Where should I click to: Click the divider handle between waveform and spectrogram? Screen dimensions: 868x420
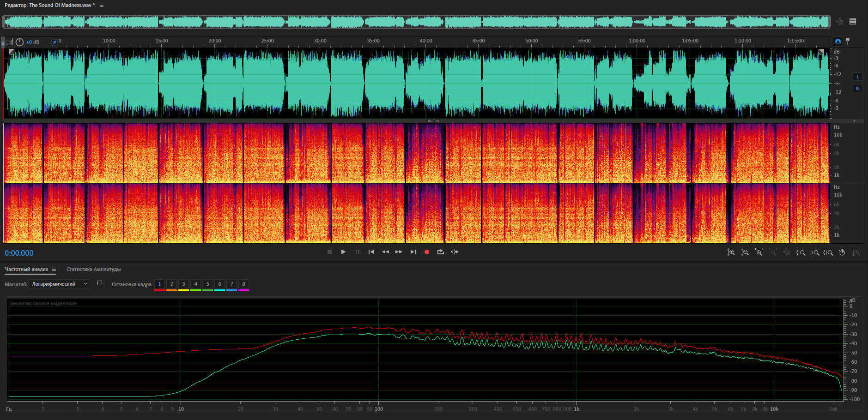tap(433, 121)
